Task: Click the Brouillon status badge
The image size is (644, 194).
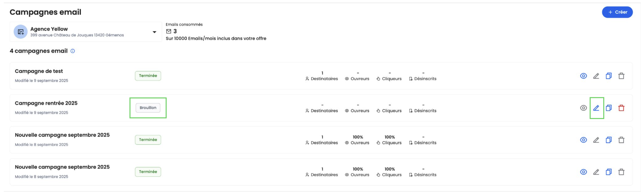Action: pyautogui.click(x=148, y=108)
